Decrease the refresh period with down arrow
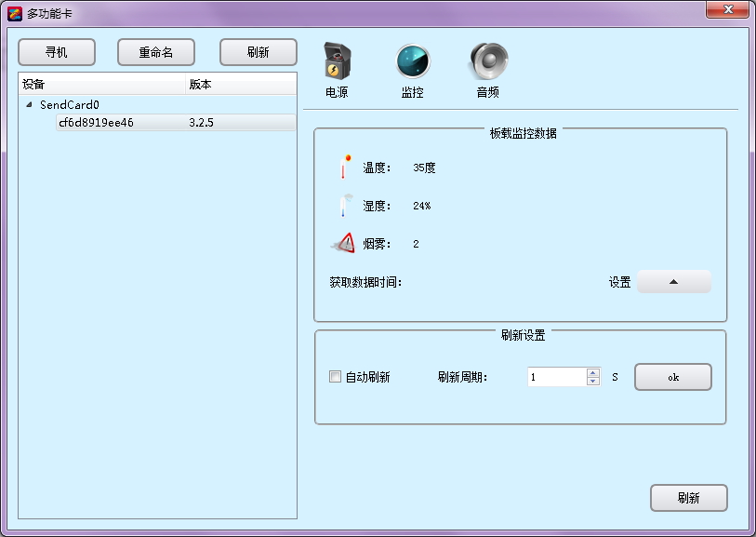Screen dimensions: 756x537 point(592,382)
